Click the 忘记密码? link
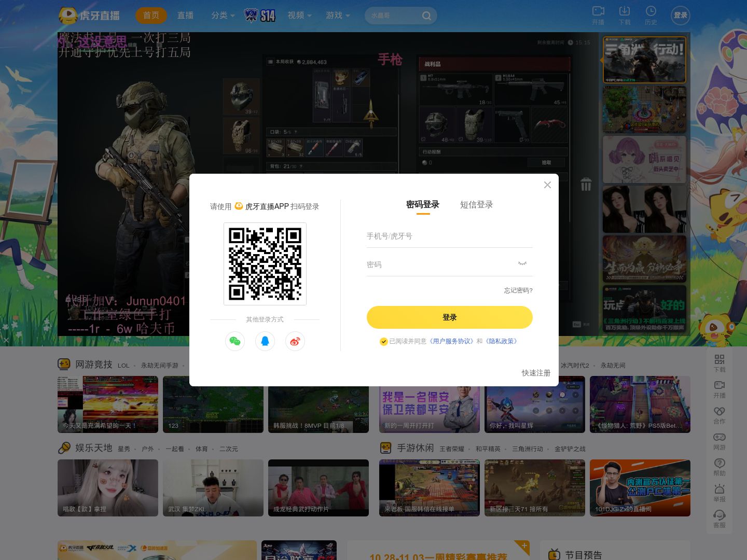 point(518,290)
